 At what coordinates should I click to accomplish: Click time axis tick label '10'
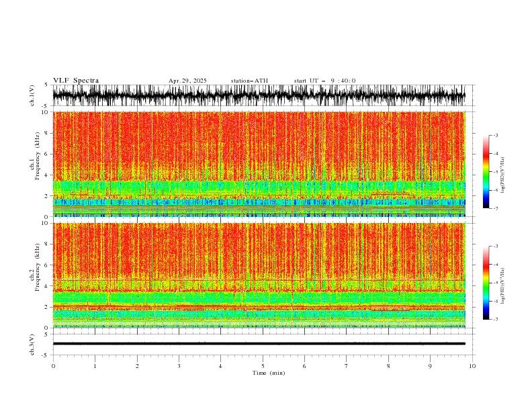click(x=472, y=366)
